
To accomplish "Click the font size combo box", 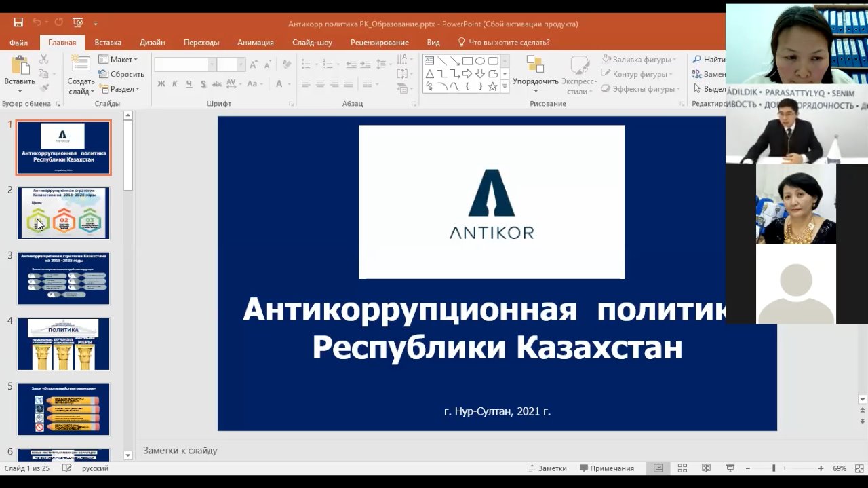I will [x=231, y=64].
